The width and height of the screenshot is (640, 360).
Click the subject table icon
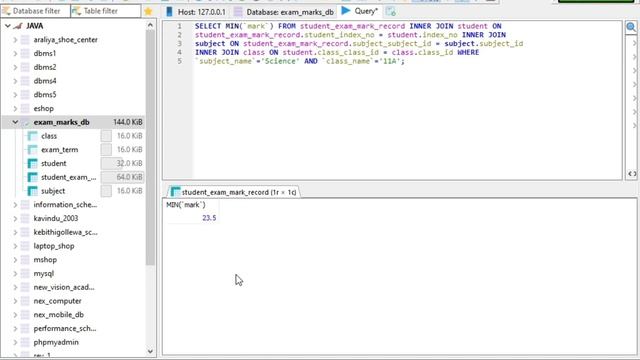point(32,191)
